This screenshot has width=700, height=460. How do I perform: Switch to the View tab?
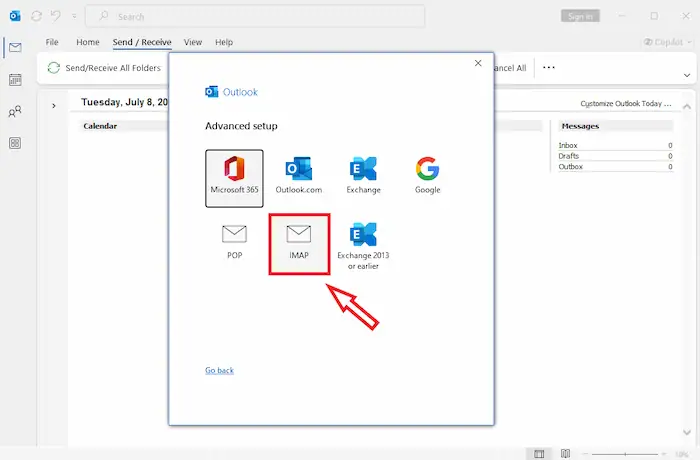pyautogui.click(x=193, y=42)
